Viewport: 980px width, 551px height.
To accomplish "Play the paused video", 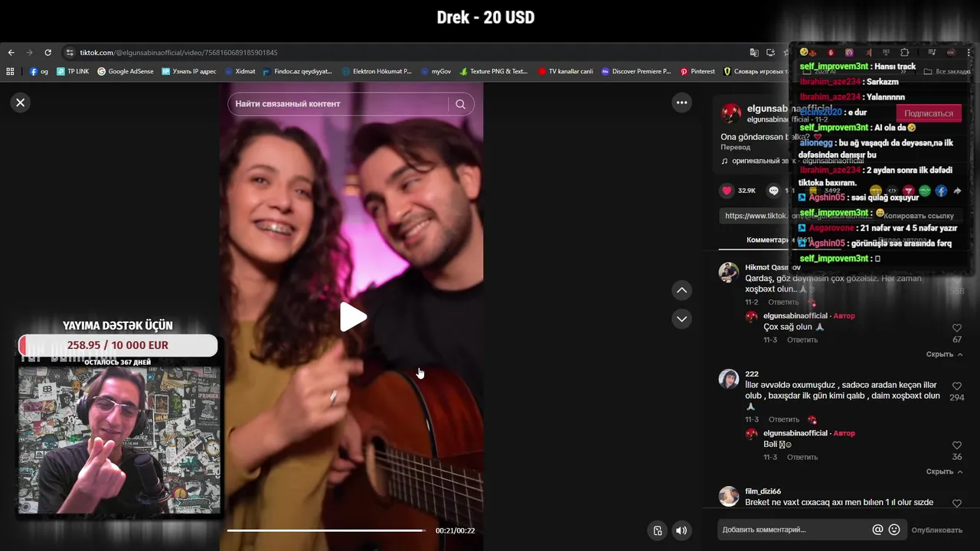I will click(x=352, y=317).
